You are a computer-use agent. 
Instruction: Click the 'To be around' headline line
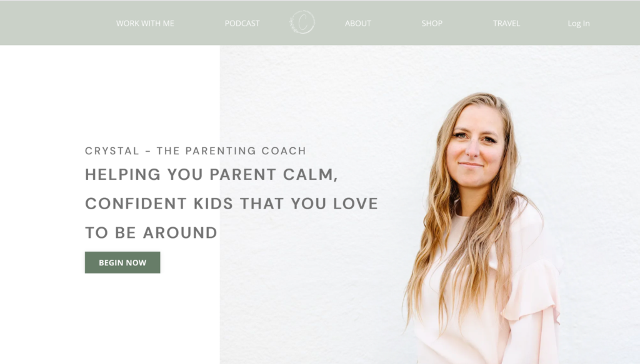pyautogui.click(x=151, y=233)
